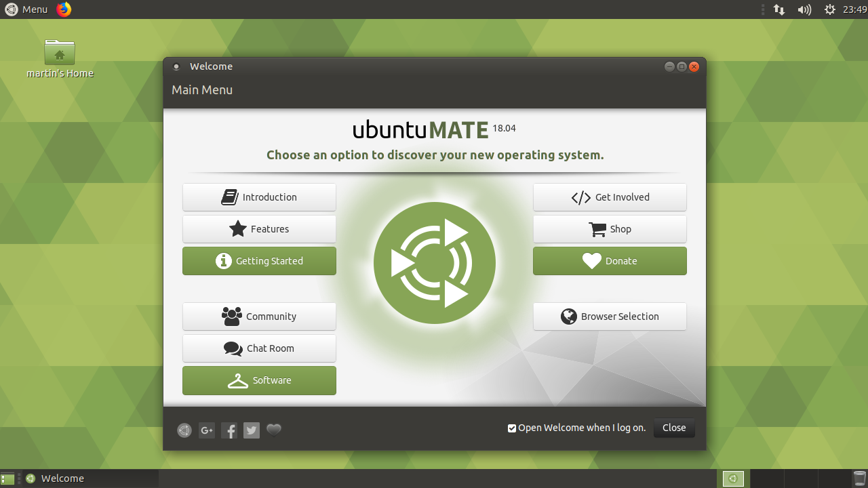Click the heart donation icon in the footer
Screen dimensions: 868x488
274,430
